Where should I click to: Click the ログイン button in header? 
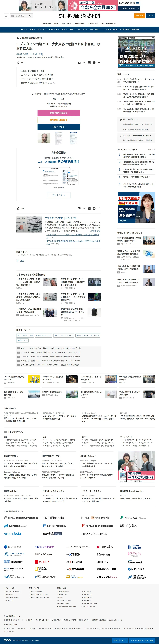151,16
